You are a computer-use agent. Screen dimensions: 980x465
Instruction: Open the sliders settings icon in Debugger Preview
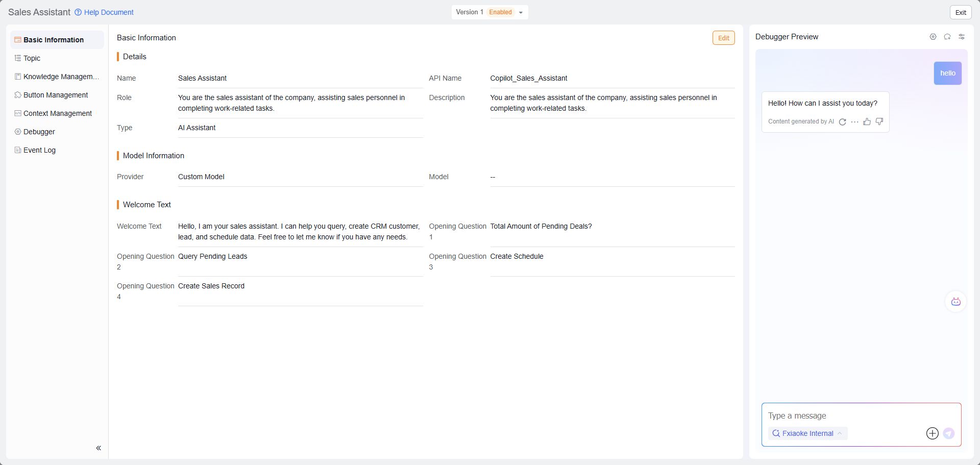[x=961, y=37]
